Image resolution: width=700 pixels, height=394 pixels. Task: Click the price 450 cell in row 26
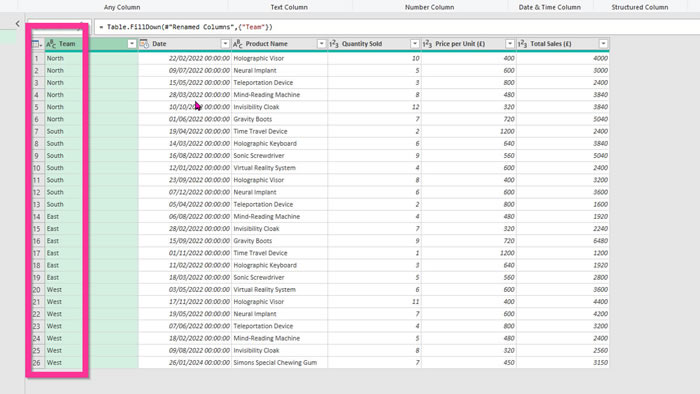(x=469, y=363)
